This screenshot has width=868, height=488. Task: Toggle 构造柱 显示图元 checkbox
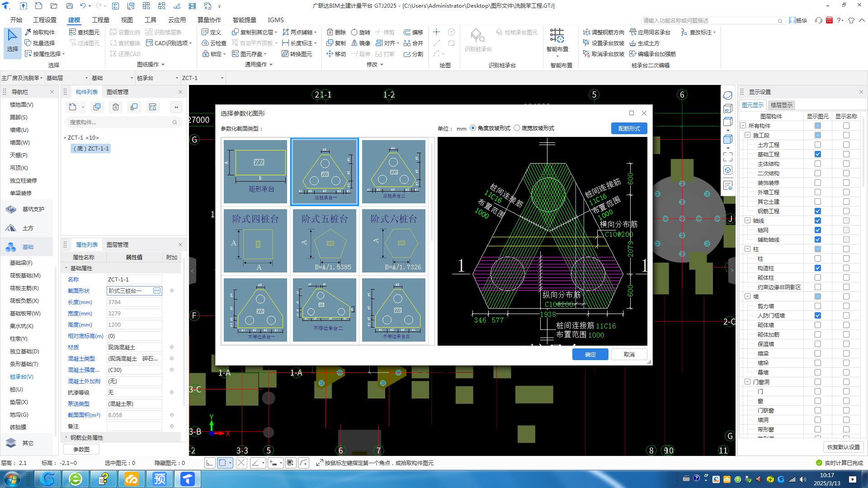click(x=817, y=268)
